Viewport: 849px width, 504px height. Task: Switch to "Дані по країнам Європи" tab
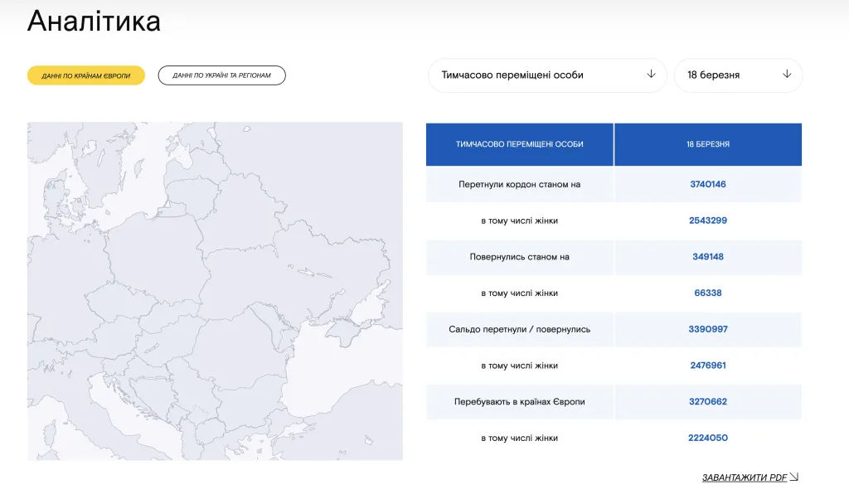click(x=86, y=75)
